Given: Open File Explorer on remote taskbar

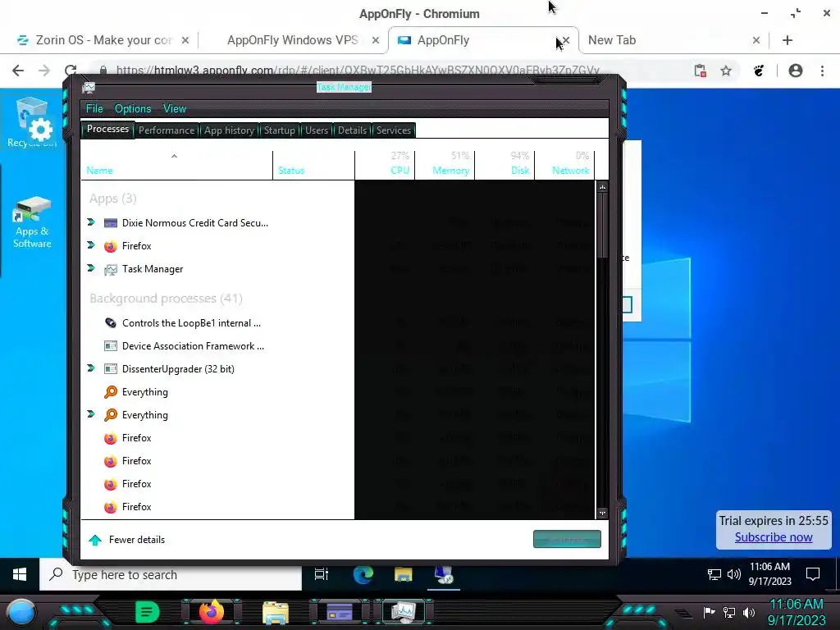Looking at the screenshot, I should (404, 574).
